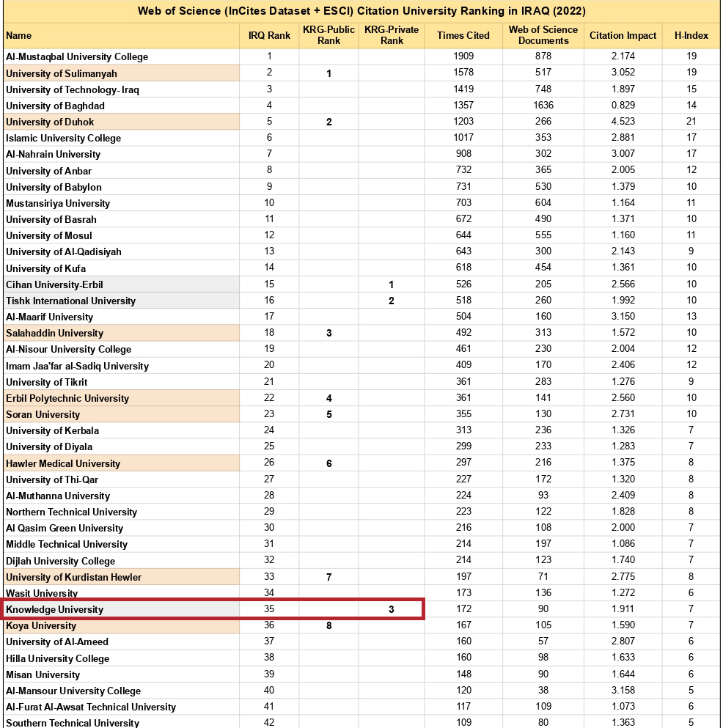
Task: Click 'University of Kurdistan Hewler' name cell
Action: [x=122, y=577]
